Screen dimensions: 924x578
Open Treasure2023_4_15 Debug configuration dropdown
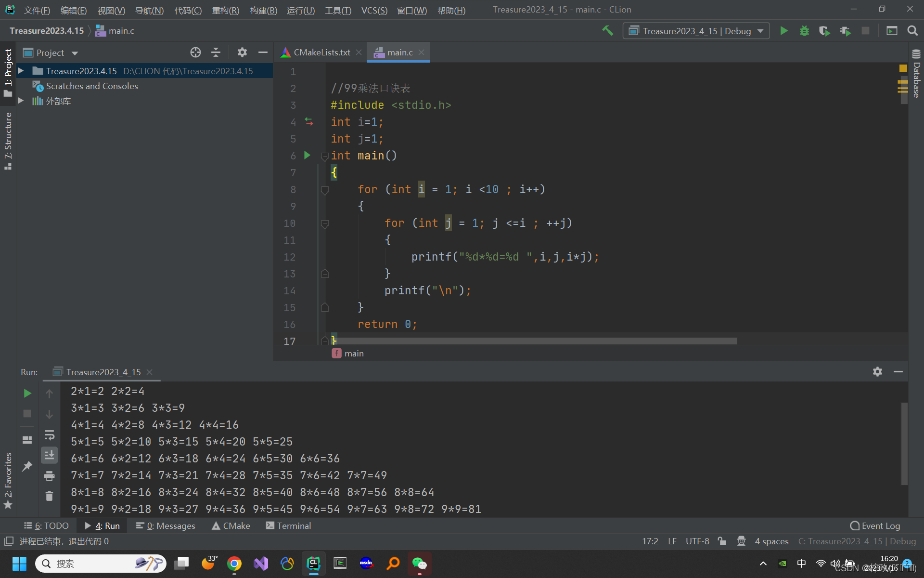696,31
